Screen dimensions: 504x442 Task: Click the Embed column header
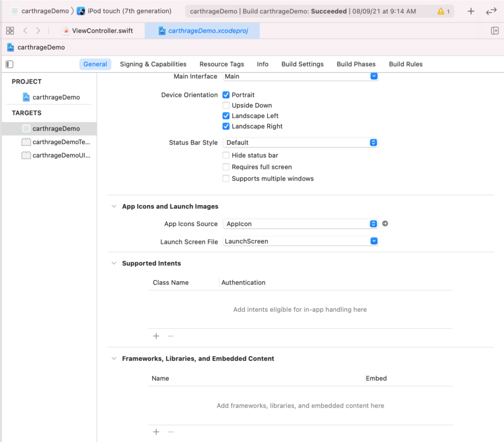[x=376, y=378]
